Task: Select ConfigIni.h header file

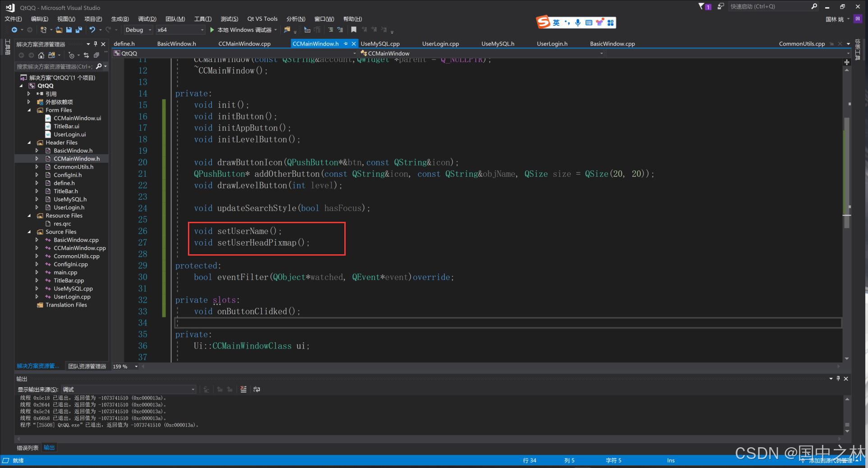Action: click(68, 175)
